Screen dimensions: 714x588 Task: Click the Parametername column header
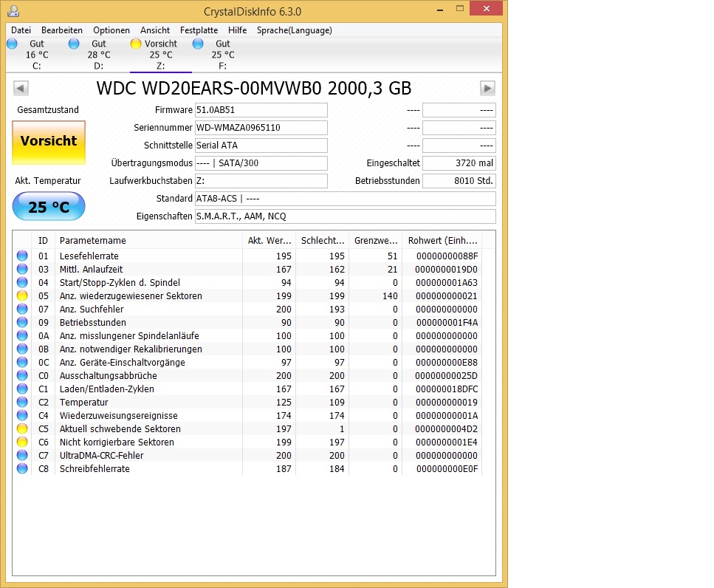148,241
